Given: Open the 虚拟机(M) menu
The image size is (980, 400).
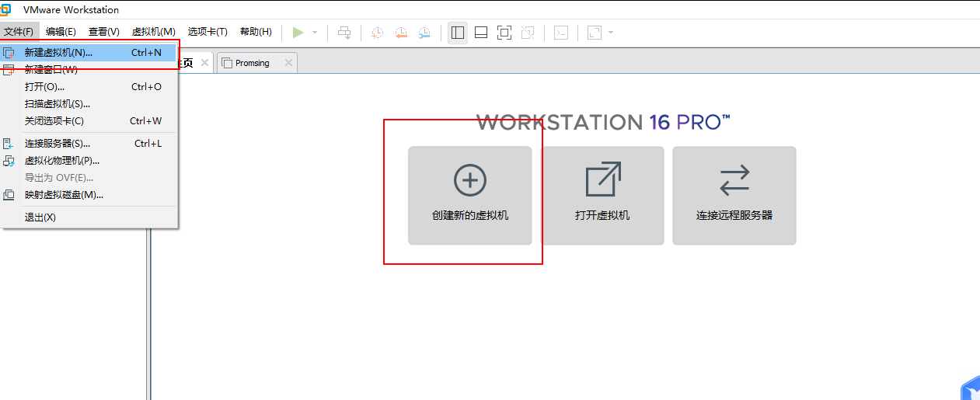Looking at the screenshot, I should click(x=154, y=32).
